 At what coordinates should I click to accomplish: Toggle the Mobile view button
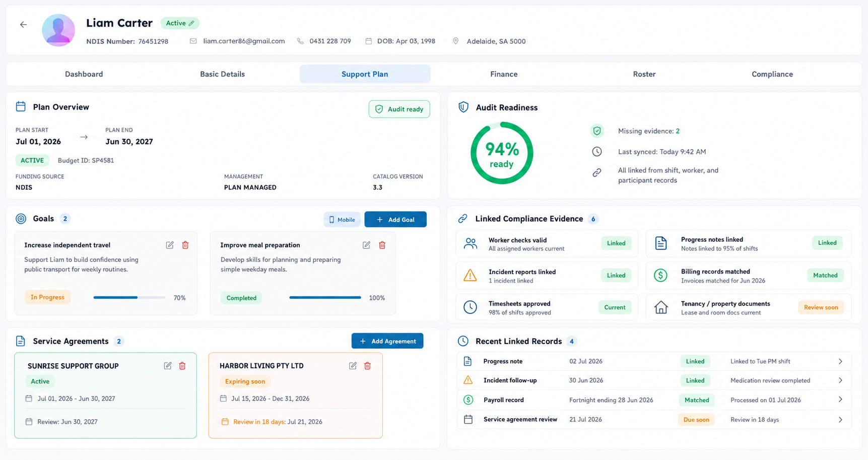[342, 220]
